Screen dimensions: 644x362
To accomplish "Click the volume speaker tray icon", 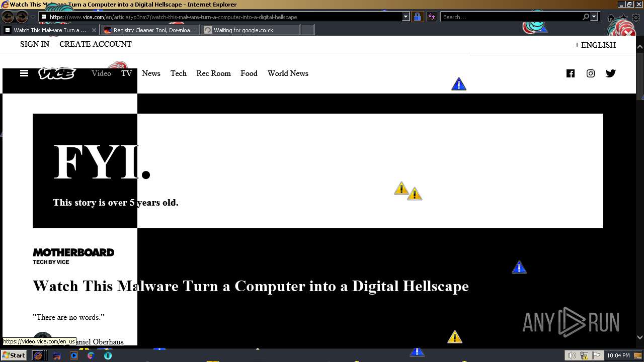I will click(x=572, y=355).
